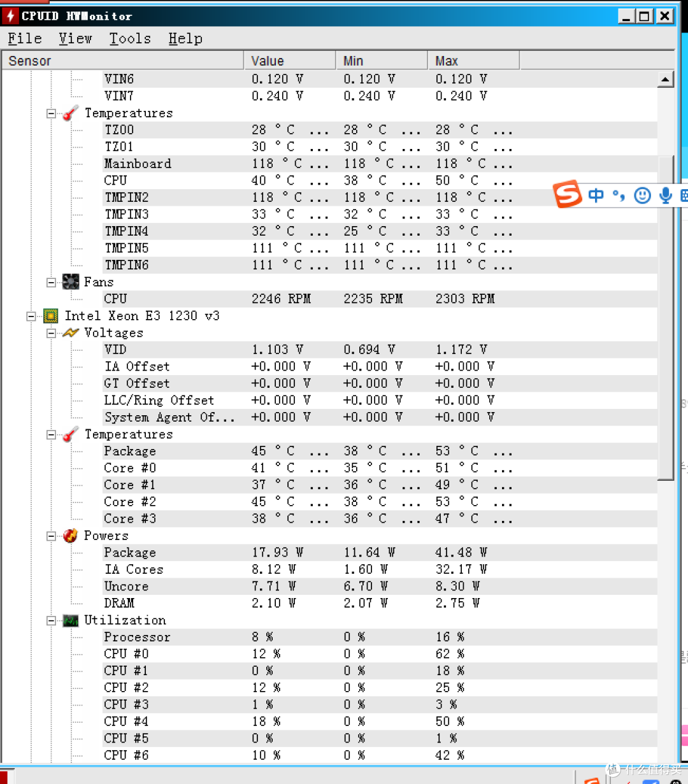Image resolution: width=688 pixels, height=784 pixels.
Task: Click the Value column header
Action: point(289,61)
